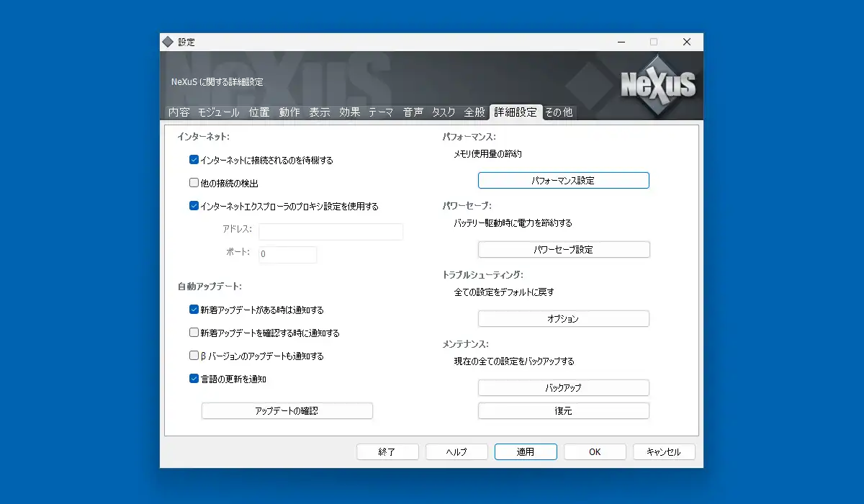The width and height of the screenshot is (864, 504).
Task: Uncheck 新着アップデートがある時は通知する
Action: [194, 310]
